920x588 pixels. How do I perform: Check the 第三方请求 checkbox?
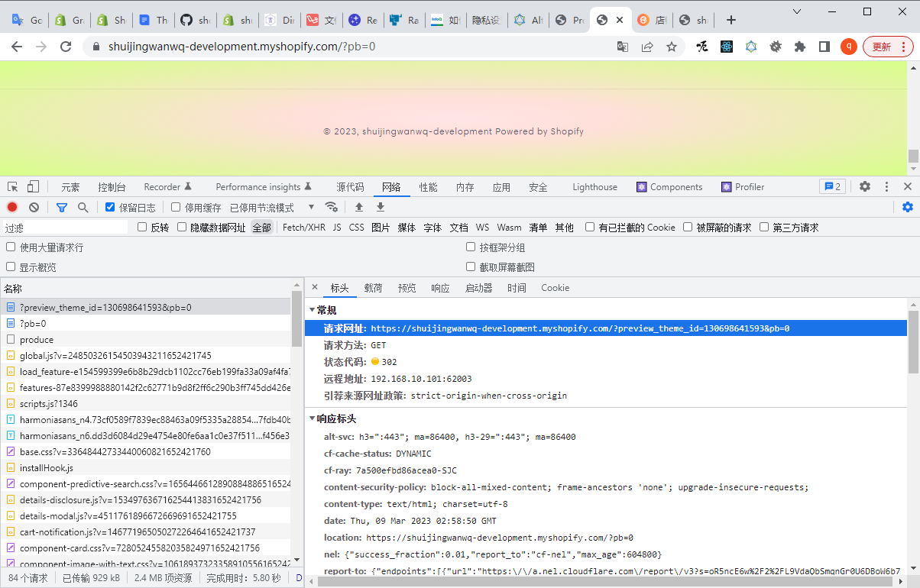[764, 228]
